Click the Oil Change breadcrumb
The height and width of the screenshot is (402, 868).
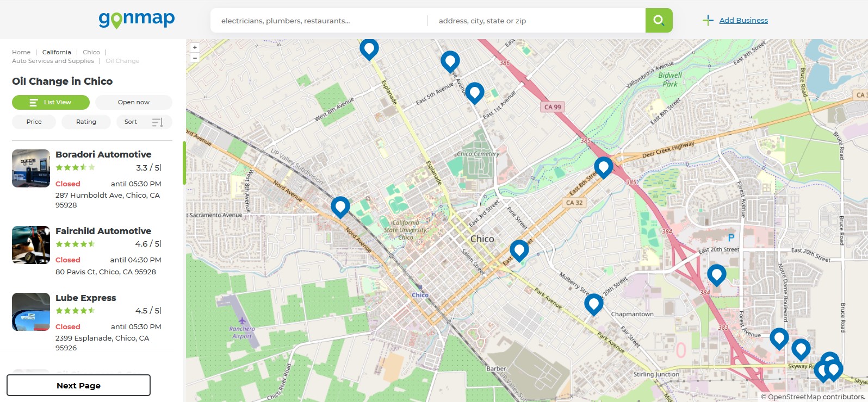point(122,61)
